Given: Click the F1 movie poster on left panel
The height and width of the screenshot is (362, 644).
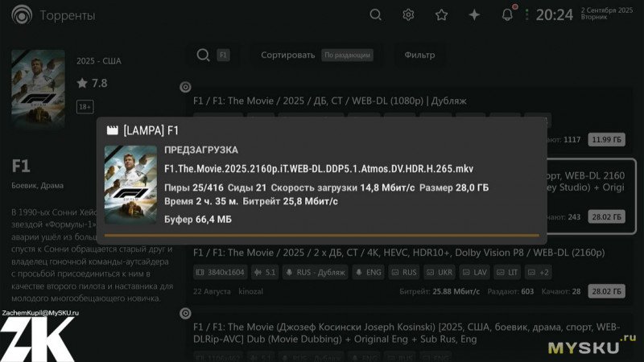Looking at the screenshot, I should coord(38,89).
